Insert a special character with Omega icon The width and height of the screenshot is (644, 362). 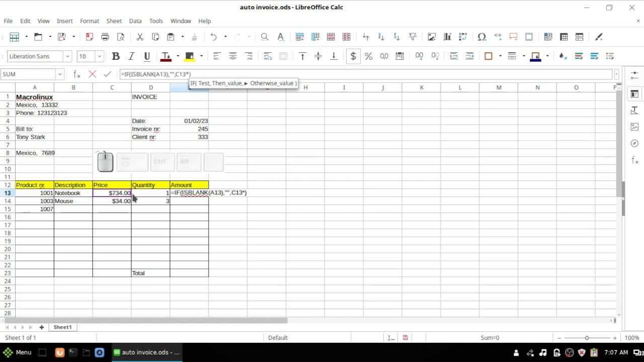coord(482,37)
